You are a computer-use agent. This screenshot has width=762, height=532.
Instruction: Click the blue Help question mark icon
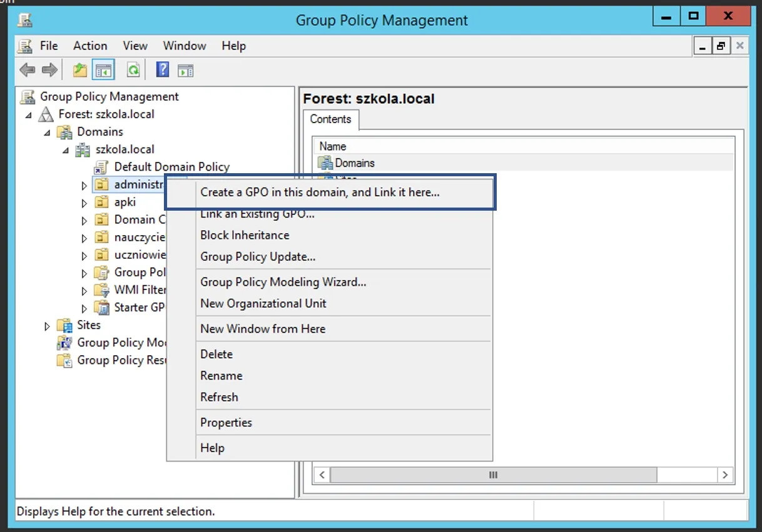(163, 69)
